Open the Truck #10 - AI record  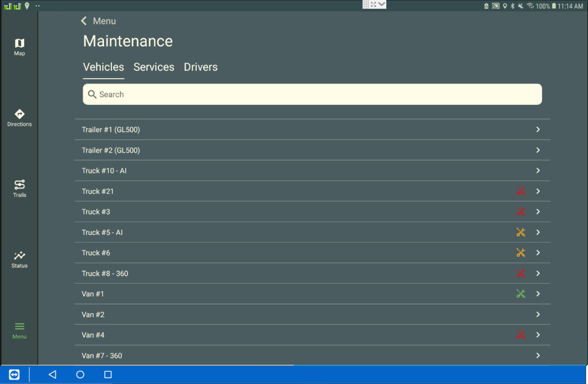(538, 171)
